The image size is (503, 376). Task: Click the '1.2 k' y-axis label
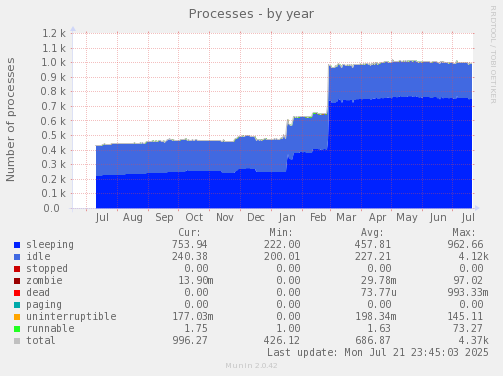click(54, 33)
